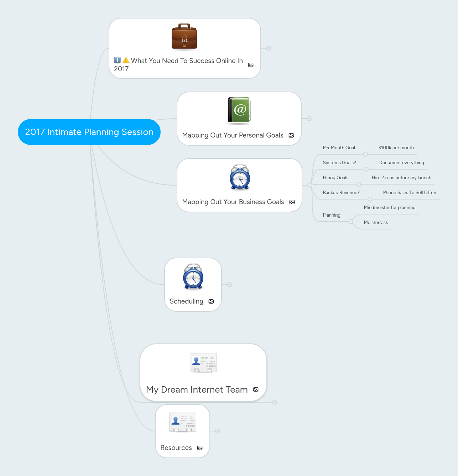458x476 pixels.
Task: Click the alarm clock icon in the Scheduling node
Action: (x=193, y=277)
